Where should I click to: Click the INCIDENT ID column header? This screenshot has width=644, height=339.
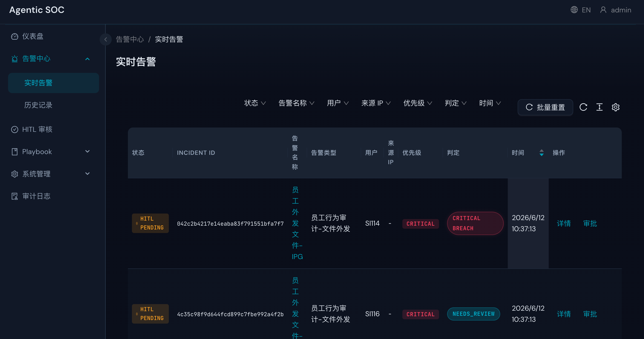point(196,153)
